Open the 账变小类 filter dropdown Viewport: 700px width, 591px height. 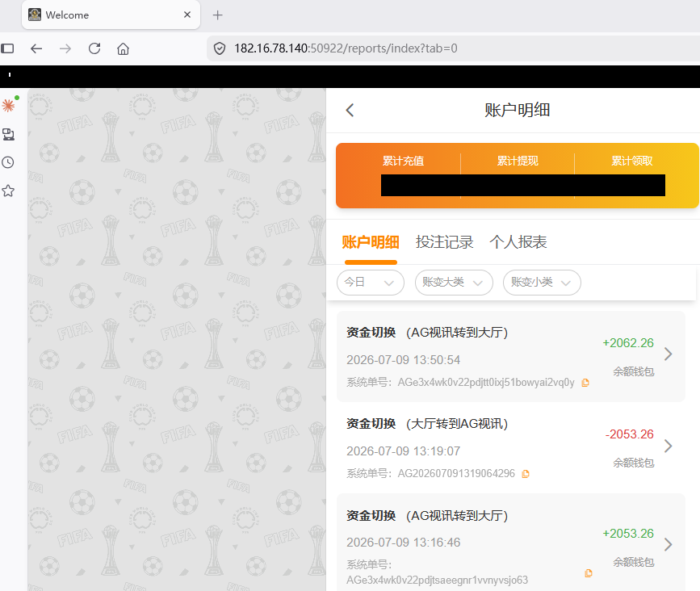click(x=542, y=283)
